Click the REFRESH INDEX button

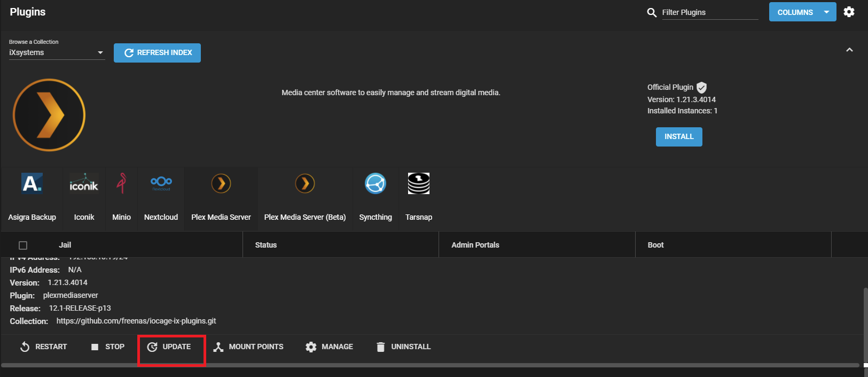tap(157, 53)
